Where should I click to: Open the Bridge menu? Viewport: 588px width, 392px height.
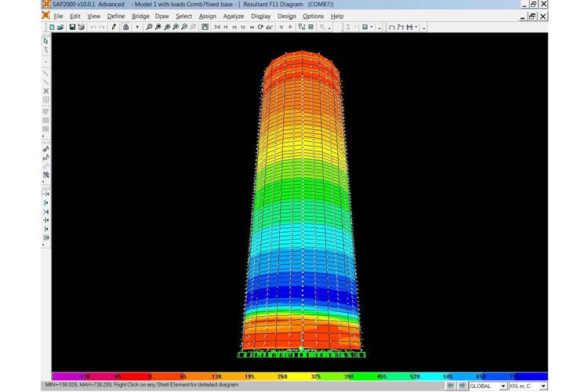tap(140, 16)
